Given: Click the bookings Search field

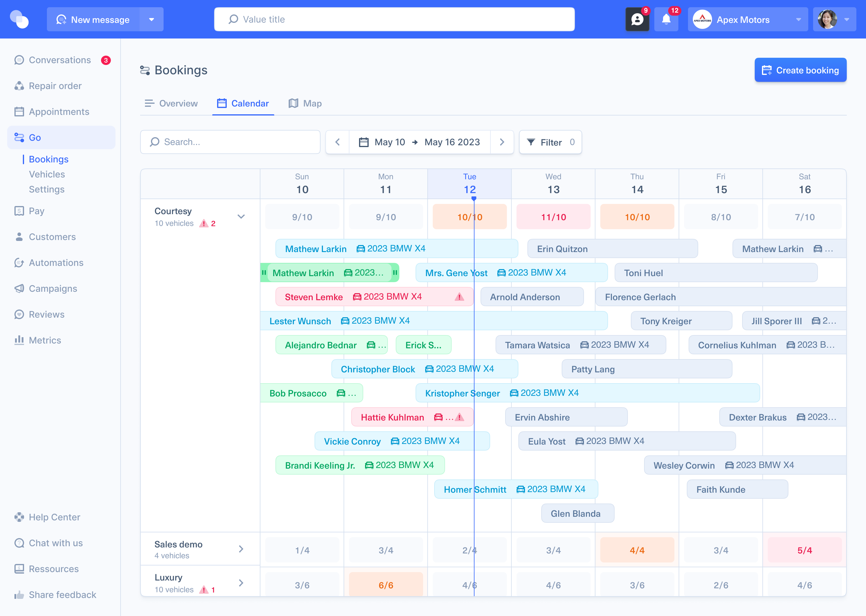Looking at the screenshot, I should pos(230,142).
